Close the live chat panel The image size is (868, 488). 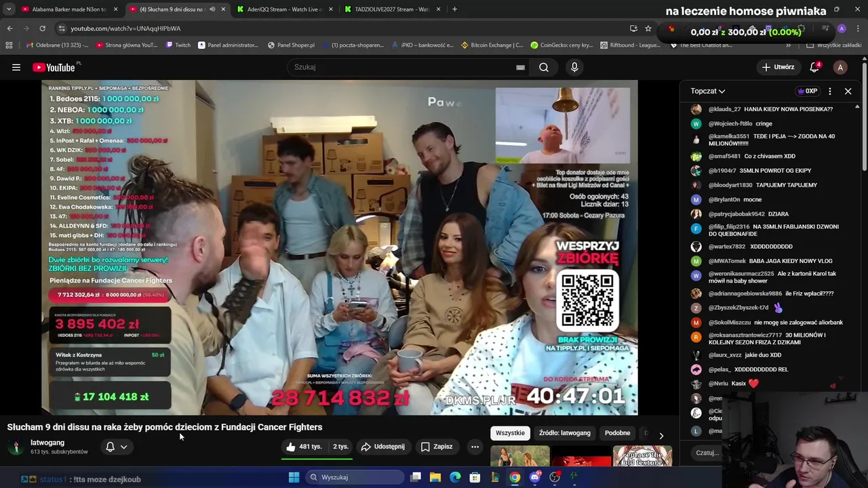pos(848,91)
